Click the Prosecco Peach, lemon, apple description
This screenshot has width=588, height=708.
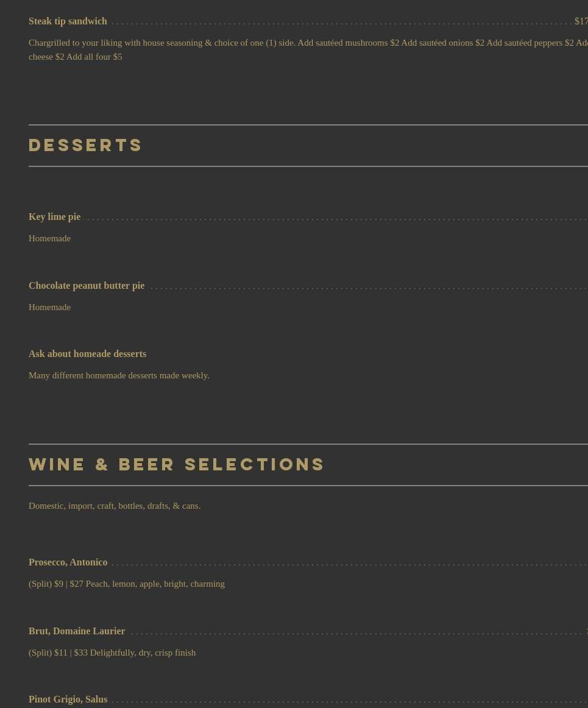click(x=127, y=584)
